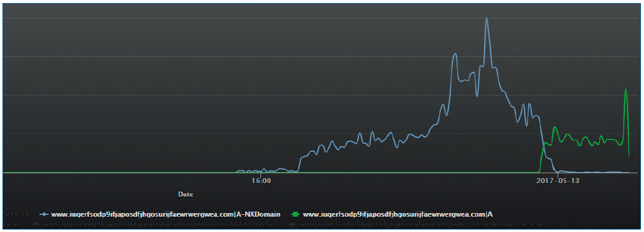The height and width of the screenshot is (232, 644).
Task: Click the 'Date' x-axis title
Action: click(186, 194)
